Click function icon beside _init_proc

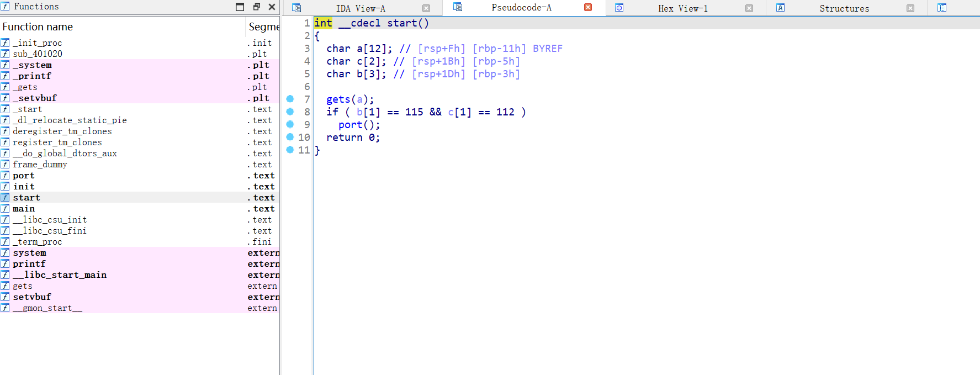point(5,43)
